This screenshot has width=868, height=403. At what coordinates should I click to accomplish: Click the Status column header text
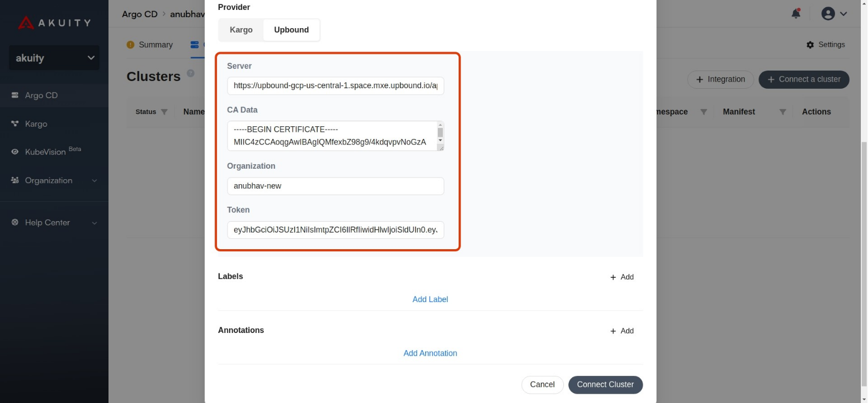pos(146,112)
